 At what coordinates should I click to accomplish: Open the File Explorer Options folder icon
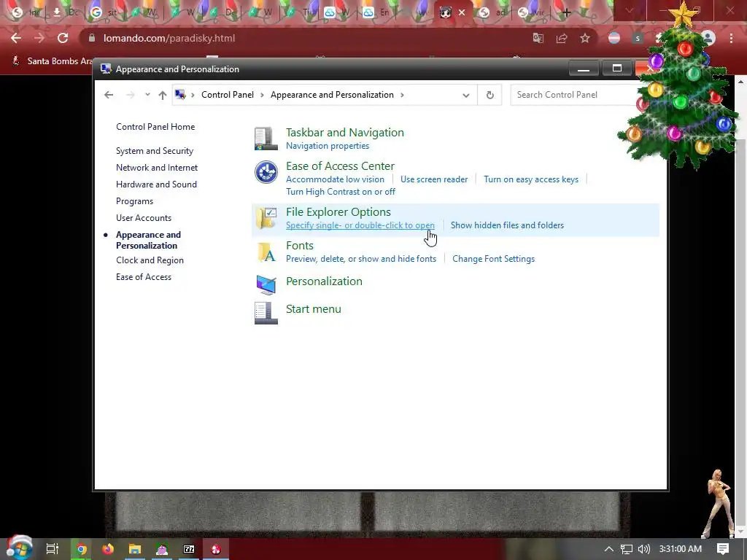click(x=266, y=218)
